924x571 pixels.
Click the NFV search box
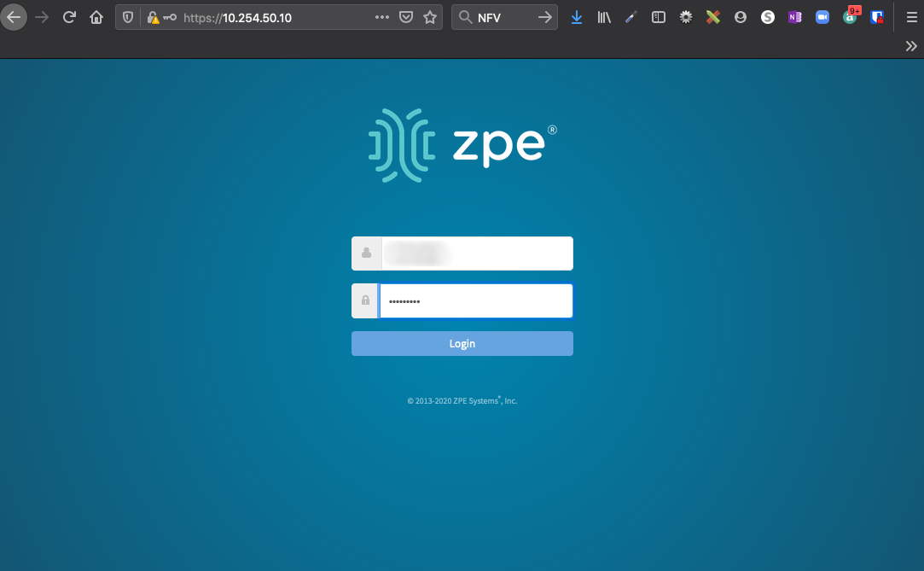click(x=506, y=18)
